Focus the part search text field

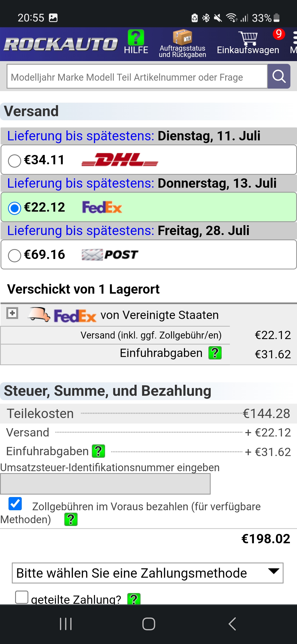[137, 77]
